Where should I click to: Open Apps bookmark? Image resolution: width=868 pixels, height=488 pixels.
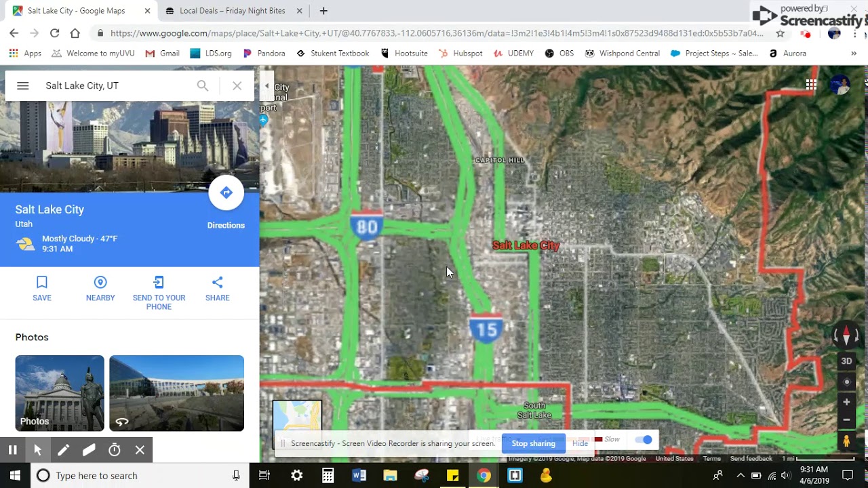click(25, 54)
